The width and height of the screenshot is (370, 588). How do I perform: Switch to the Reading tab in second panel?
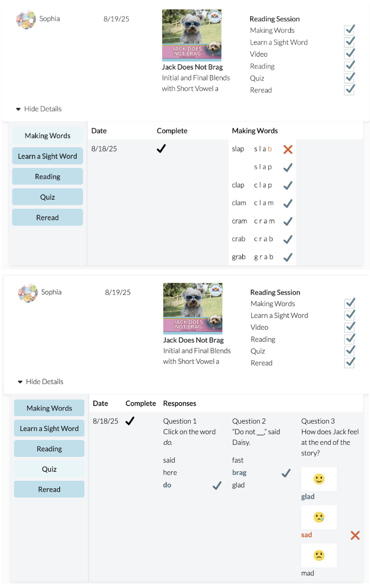tap(49, 449)
